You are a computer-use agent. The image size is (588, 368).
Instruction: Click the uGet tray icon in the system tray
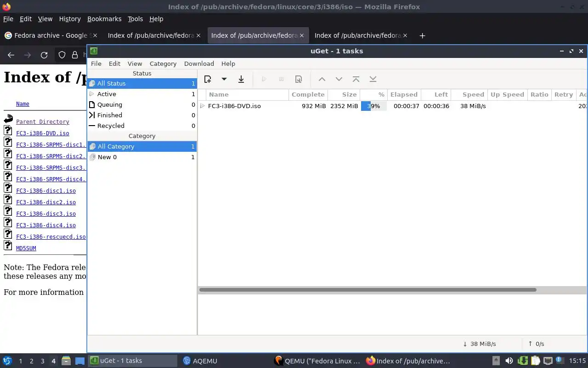point(523,361)
